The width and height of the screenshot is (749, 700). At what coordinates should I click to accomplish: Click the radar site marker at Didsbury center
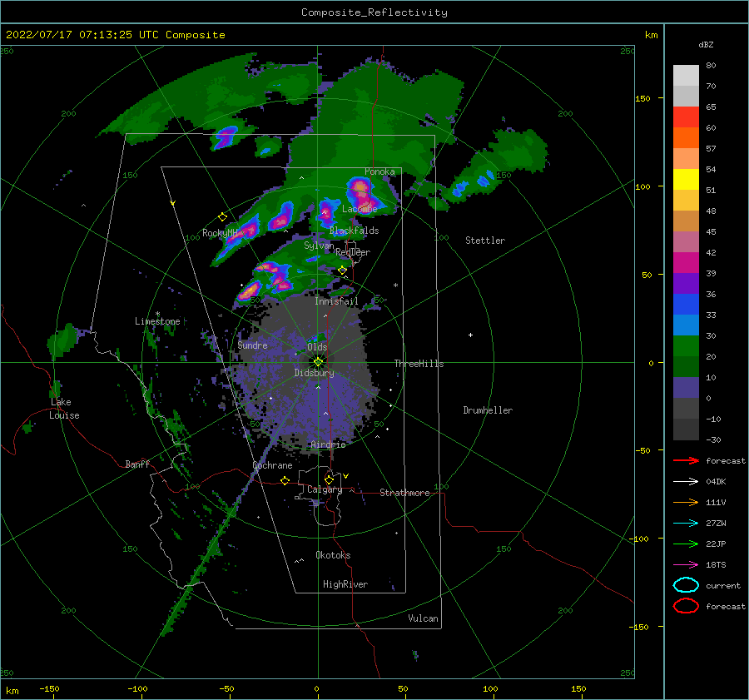pos(318,362)
